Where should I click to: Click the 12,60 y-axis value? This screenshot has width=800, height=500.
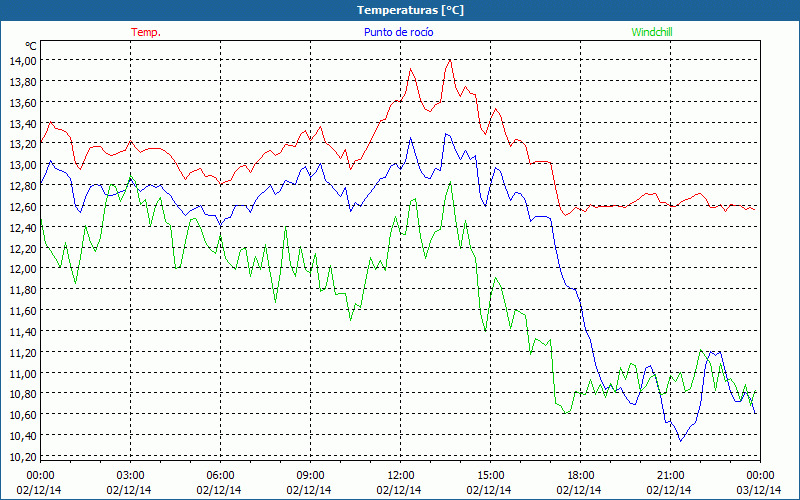(23, 207)
